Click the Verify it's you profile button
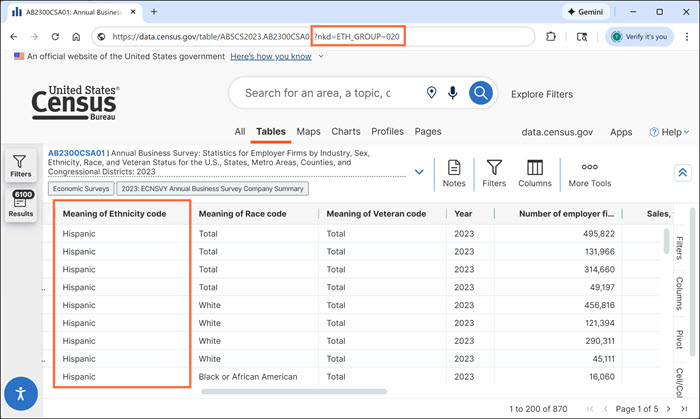 639,37
